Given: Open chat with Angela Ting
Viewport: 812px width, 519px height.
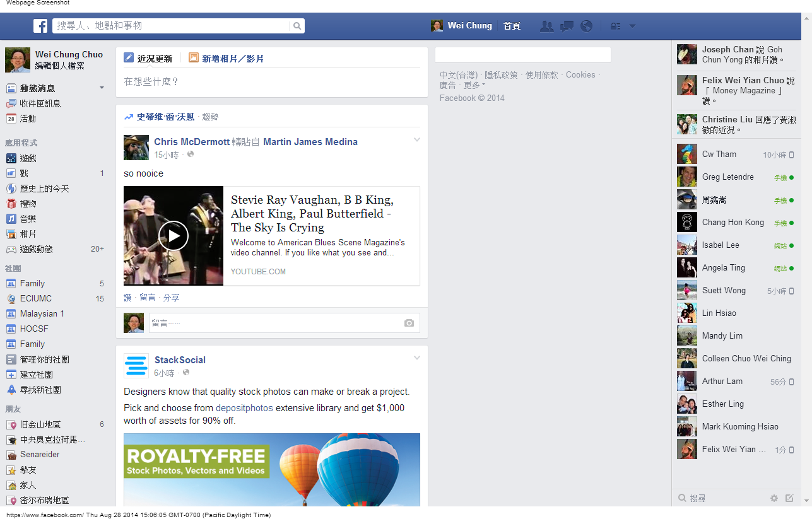Looking at the screenshot, I should point(736,268).
